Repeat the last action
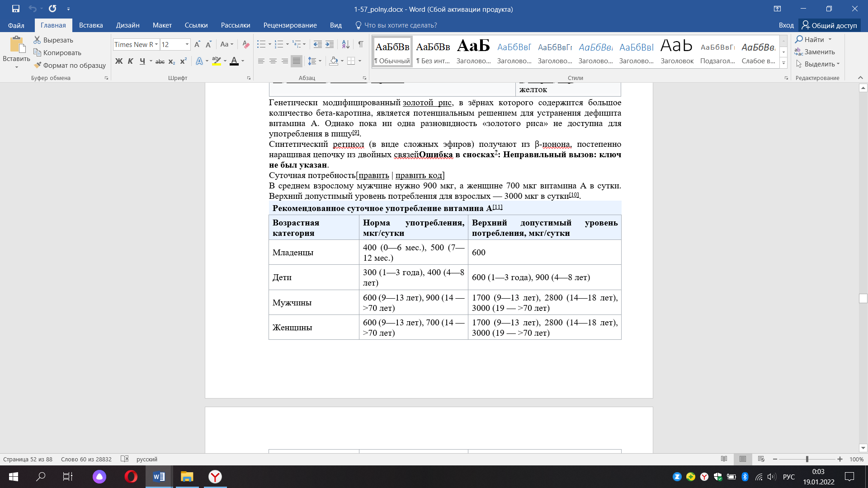868x488 pixels. pyautogui.click(x=52, y=9)
